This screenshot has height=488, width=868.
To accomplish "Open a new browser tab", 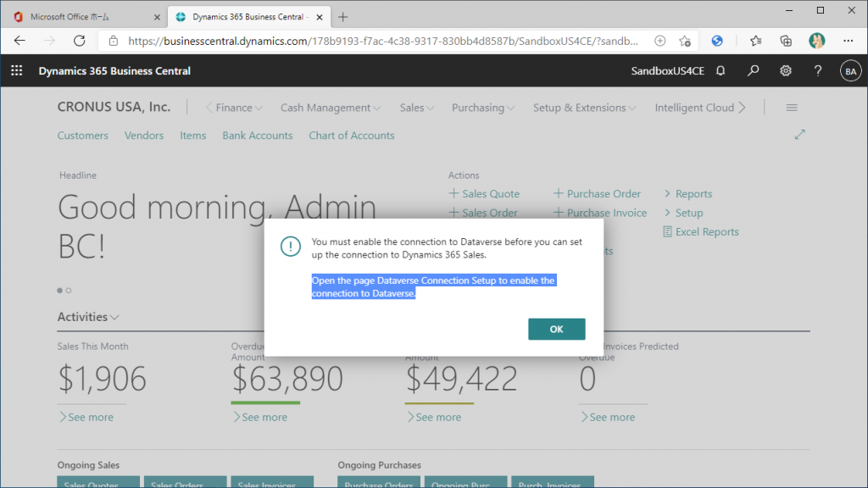I will coord(342,17).
